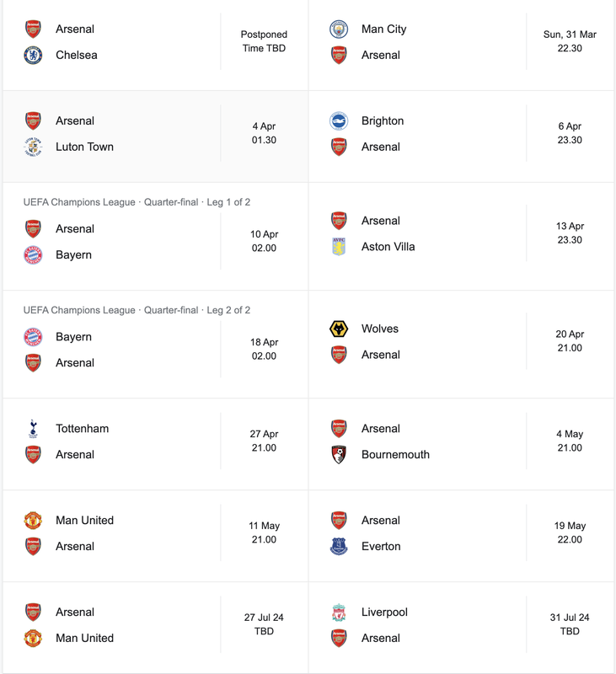Click the Tottenham cockerel crest
The height and width of the screenshot is (674, 616).
click(33, 429)
